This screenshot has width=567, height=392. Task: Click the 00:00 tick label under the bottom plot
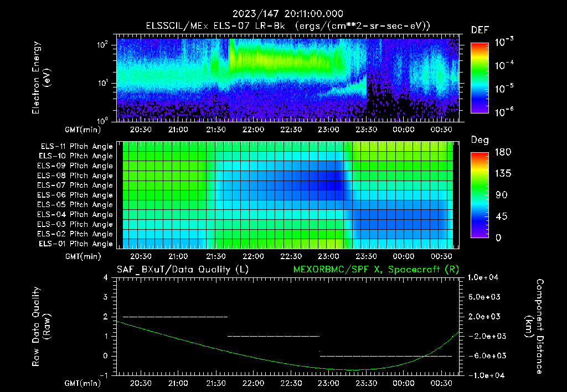404,383
